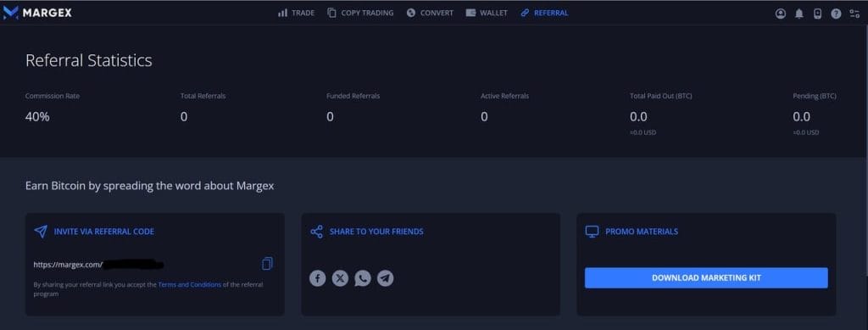Select the Referral tab
This screenshot has height=330, width=868.
(545, 13)
